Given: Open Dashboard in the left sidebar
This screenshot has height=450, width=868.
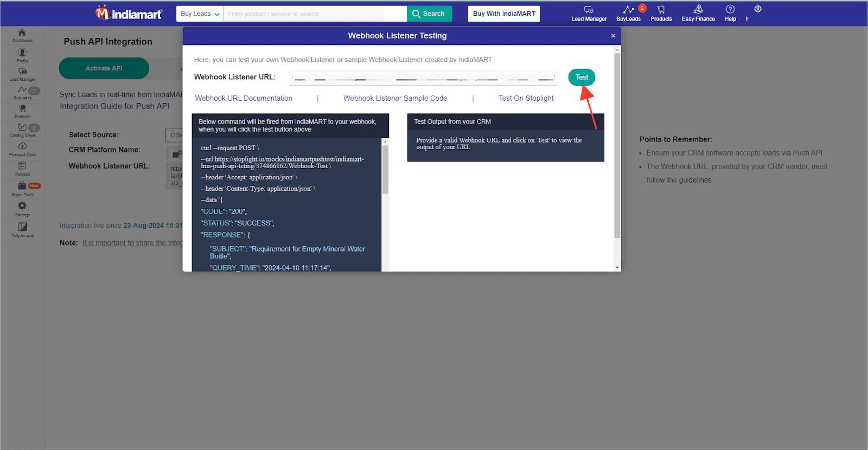Looking at the screenshot, I should (22, 35).
